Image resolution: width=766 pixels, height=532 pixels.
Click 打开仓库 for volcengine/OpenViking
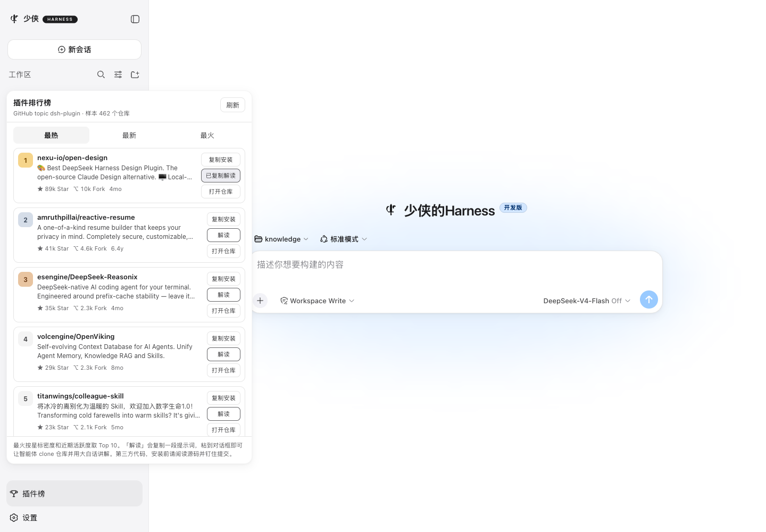(x=223, y=370)
